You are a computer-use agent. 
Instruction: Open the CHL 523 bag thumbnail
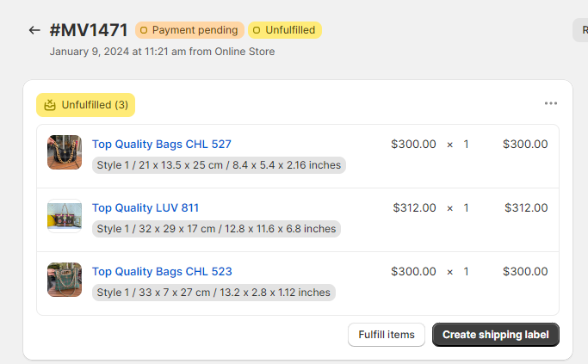tap(65, 280)
